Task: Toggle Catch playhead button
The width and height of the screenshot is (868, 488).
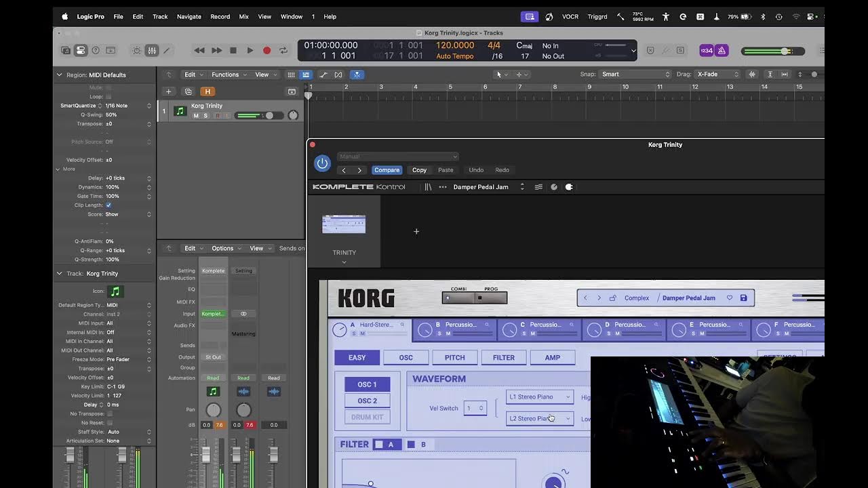Action: point(357,75)
